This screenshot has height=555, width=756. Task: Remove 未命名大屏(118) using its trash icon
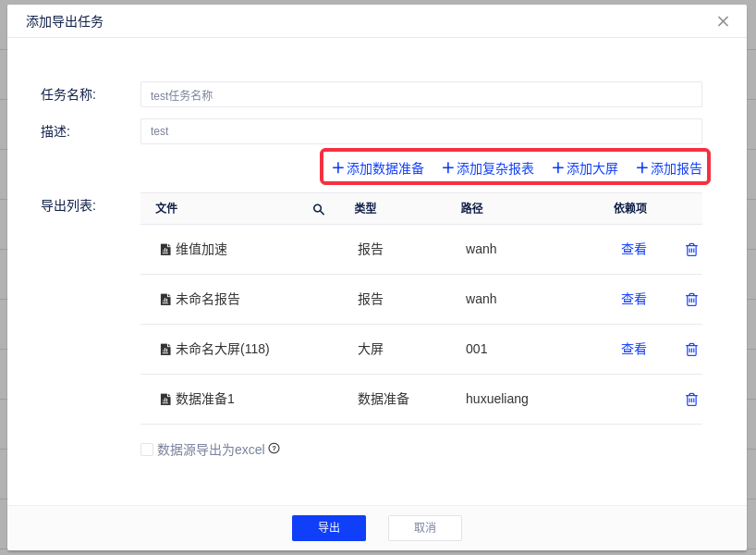pyautogui.click(x=691, y=350)
